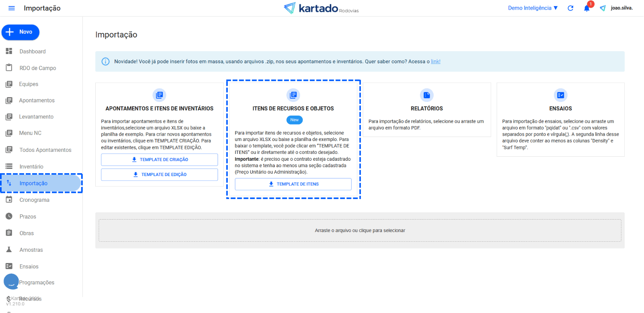Go to RDO de Campo
Viewport: 644px width, 313px height.
[37, 68]
